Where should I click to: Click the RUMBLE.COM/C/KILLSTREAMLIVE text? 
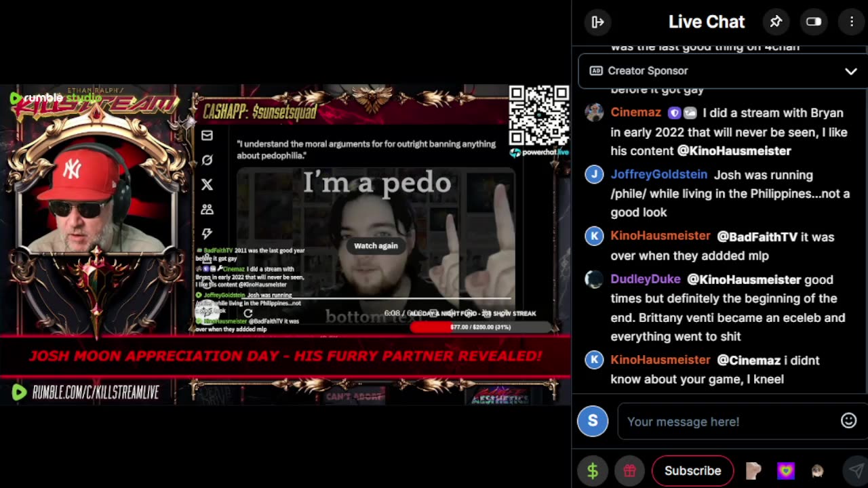96,392
